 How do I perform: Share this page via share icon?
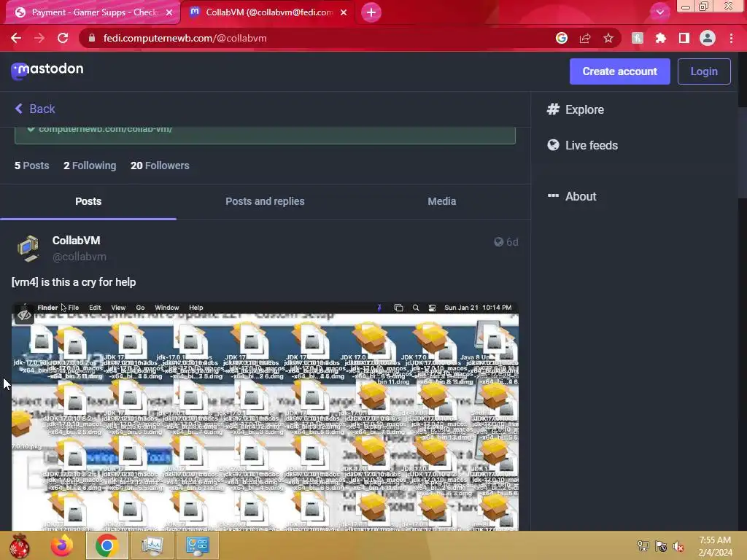585,38
